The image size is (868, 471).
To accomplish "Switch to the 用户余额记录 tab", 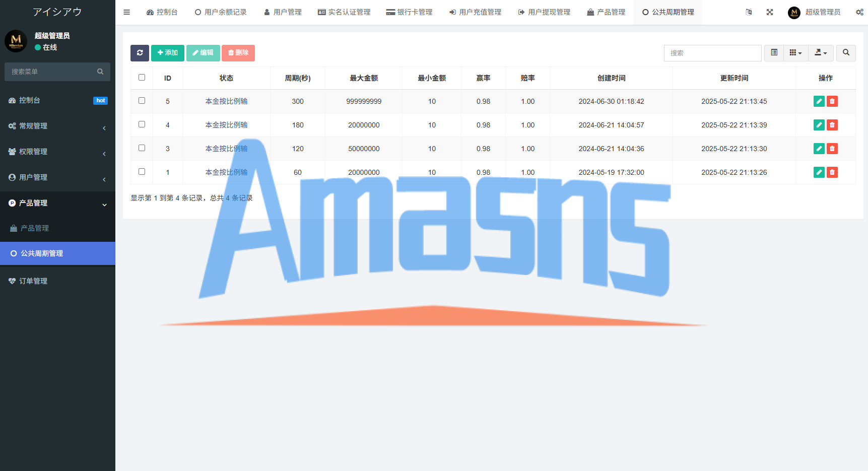I will click(221, 12).
